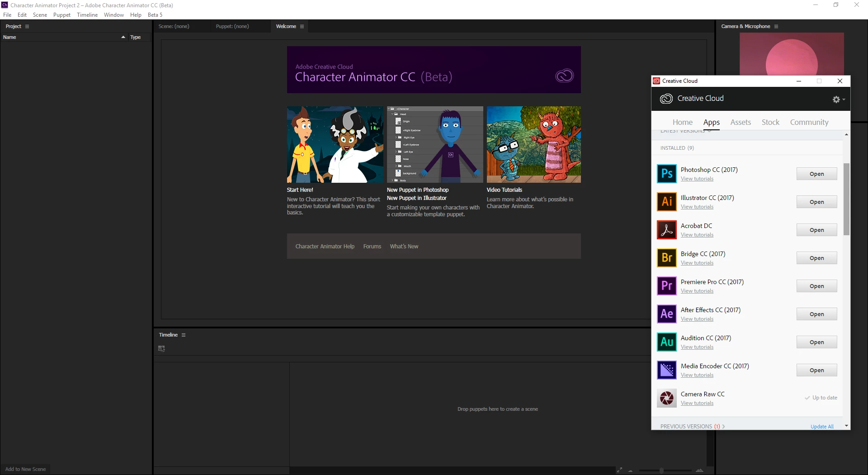This screenshot has height=475, width=868.
Task: Click the timeline snapping icon under the Timeline title
Action: pyautogui.click(x=161, y=348)
